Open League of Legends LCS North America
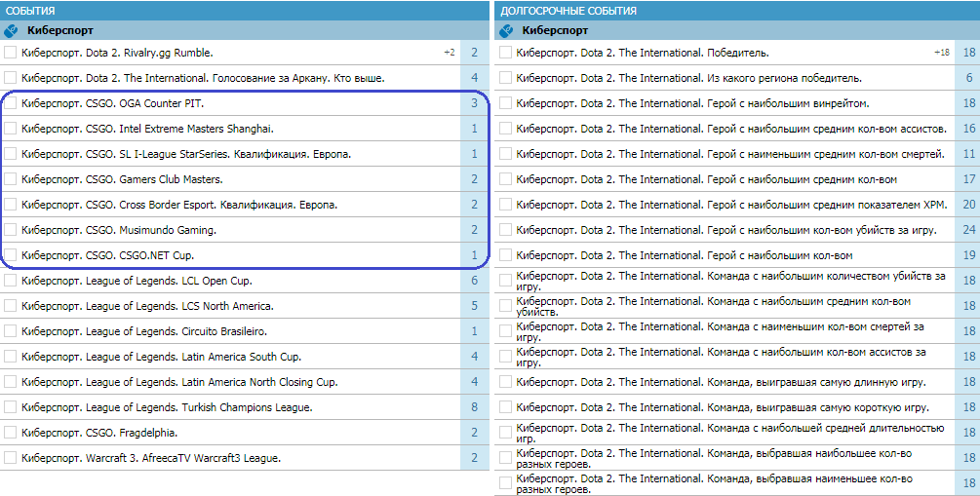The image size is (980, 496). 147,306
